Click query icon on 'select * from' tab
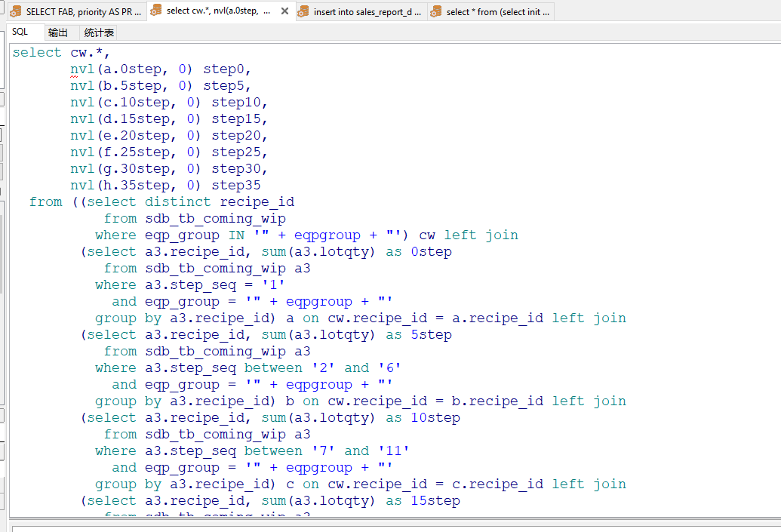This screenshot has width=781, height=532. [x=436, y=11]
